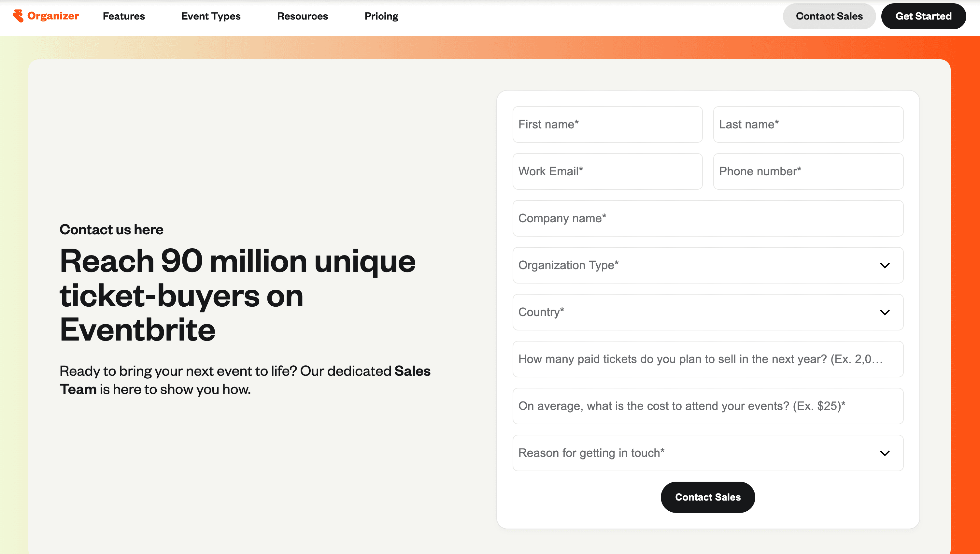
Task: Open the Features menu
Action: click(124, 16)
